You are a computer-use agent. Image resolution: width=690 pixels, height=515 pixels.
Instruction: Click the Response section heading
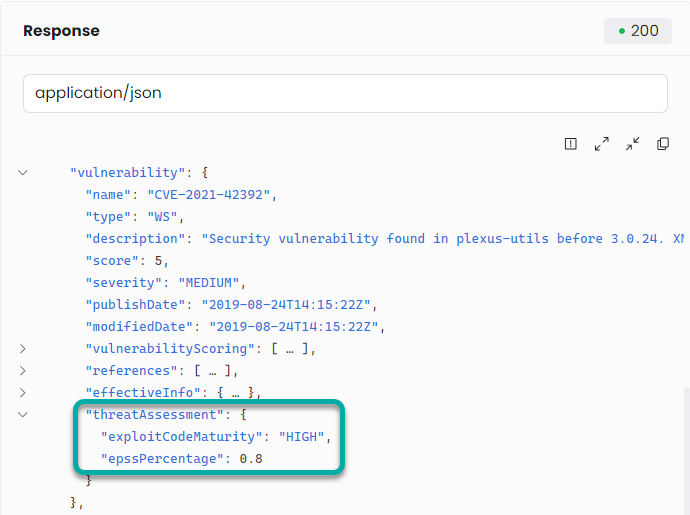pyautogui.click(x=62, y=31)
